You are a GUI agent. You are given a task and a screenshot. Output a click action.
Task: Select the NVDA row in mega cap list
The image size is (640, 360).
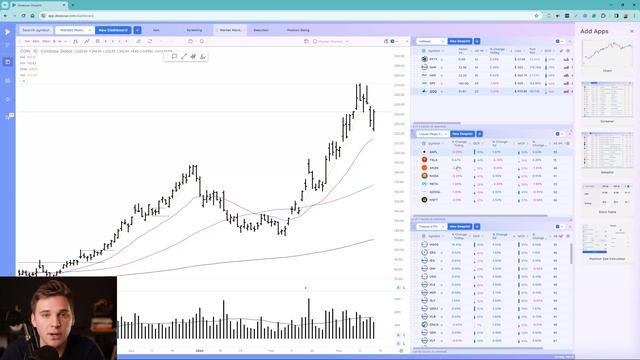pyautogui.click(x=492, y=176)
